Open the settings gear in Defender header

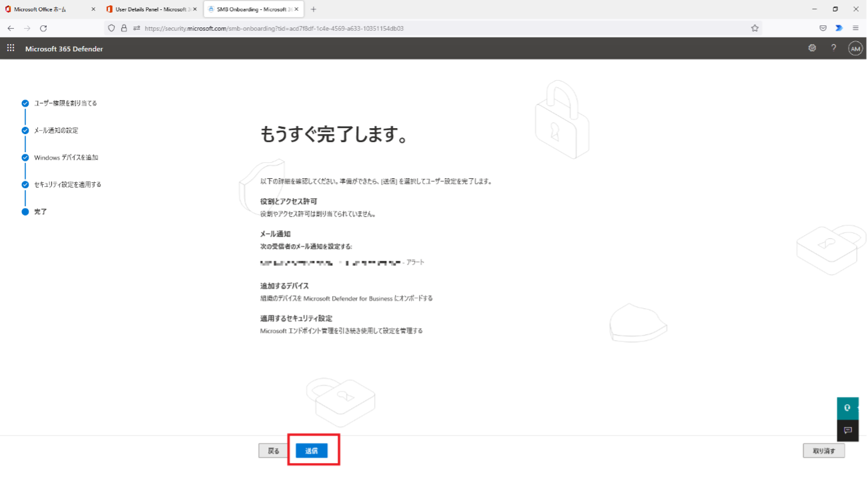tap(812, 48)
